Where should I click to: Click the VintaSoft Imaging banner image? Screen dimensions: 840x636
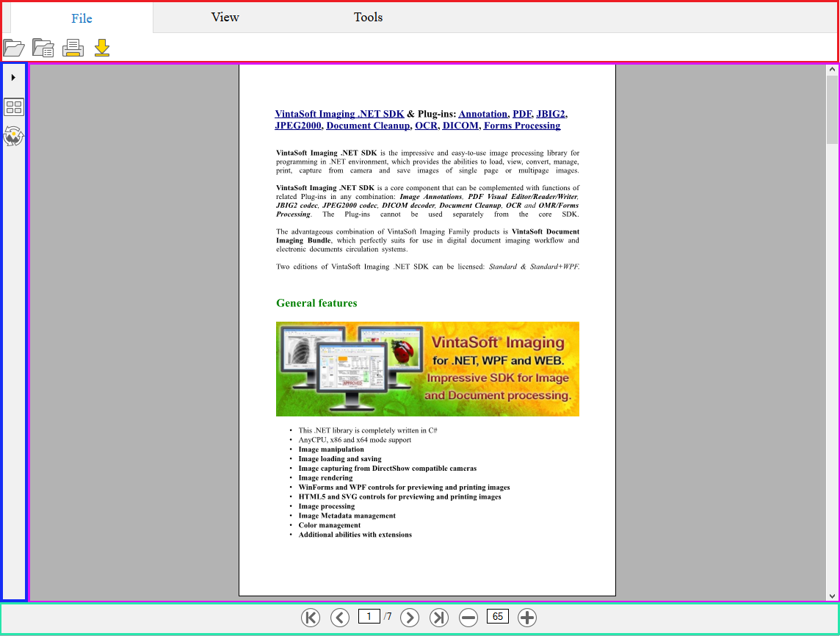click(427, 369)
